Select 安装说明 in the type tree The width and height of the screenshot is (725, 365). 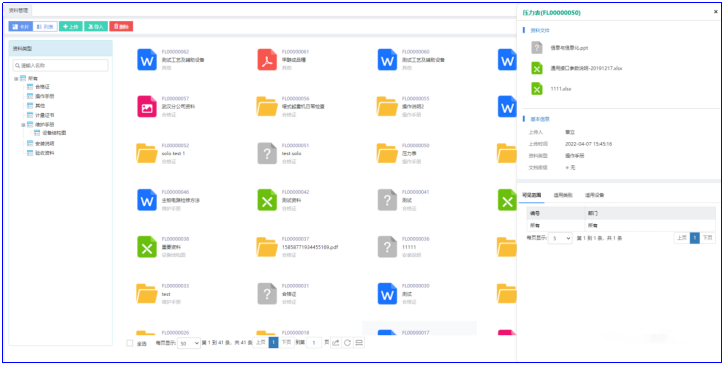(x=44, y=143)
